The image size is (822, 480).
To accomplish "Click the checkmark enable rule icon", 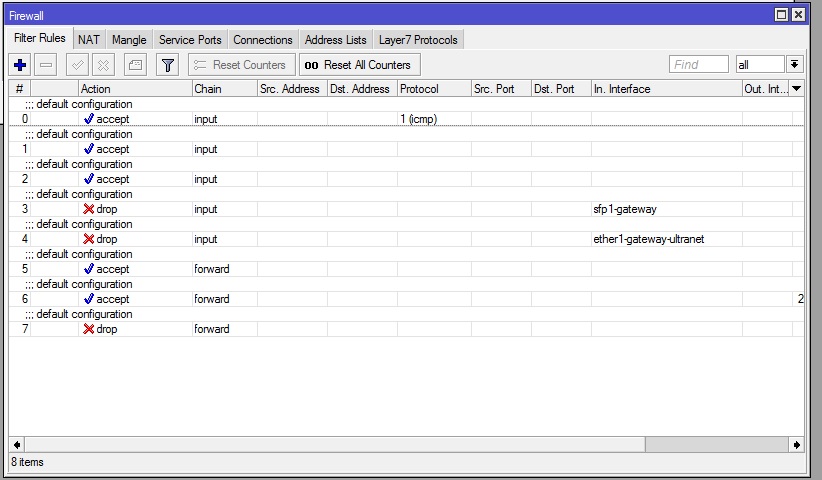I will click(x=77, y=65).
